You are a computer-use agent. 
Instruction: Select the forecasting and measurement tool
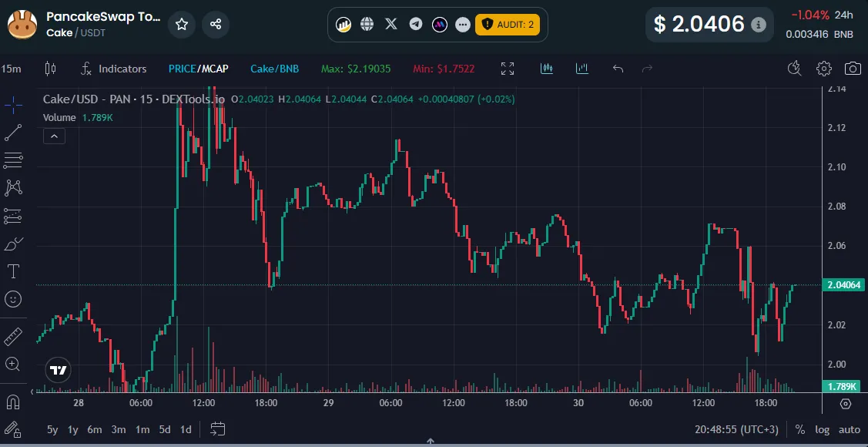[x=13, y=216]
